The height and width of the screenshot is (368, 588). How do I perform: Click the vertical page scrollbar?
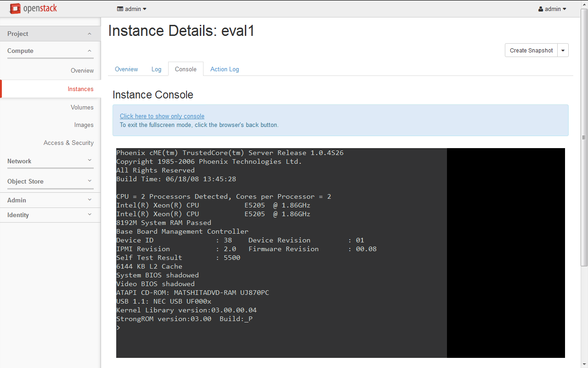pyautogui.click(x=584, y=137)
